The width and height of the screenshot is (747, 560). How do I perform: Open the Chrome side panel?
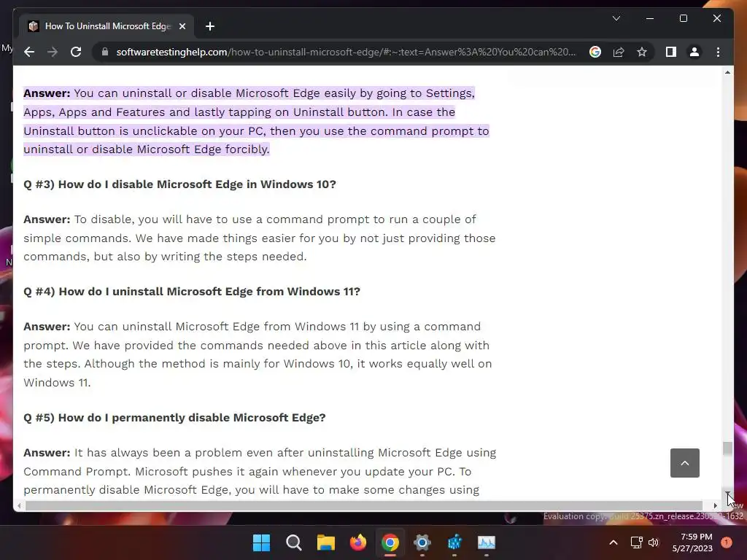click(671, 52)
